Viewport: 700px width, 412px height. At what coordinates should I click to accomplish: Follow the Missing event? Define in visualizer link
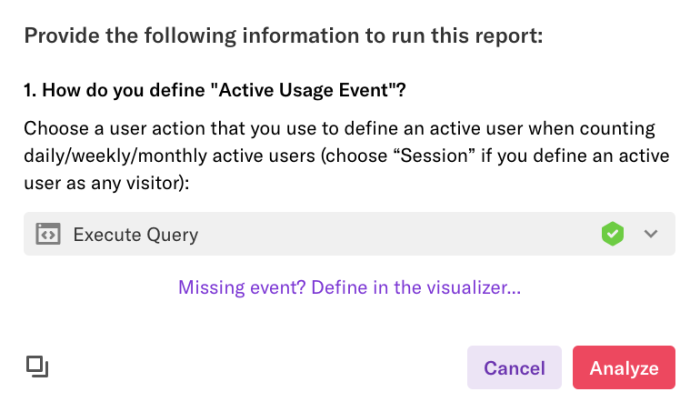[x=350, y=287]
